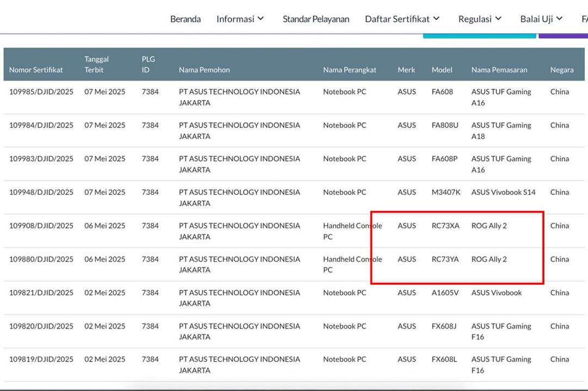Select certificate 109983/DJID/2025
588x391 pixels.
(41, 159)
